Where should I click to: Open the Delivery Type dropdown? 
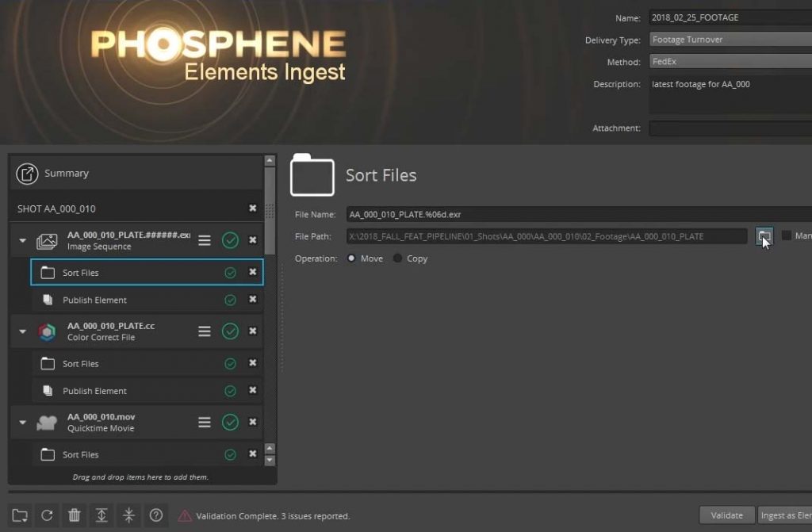[730, 40]
